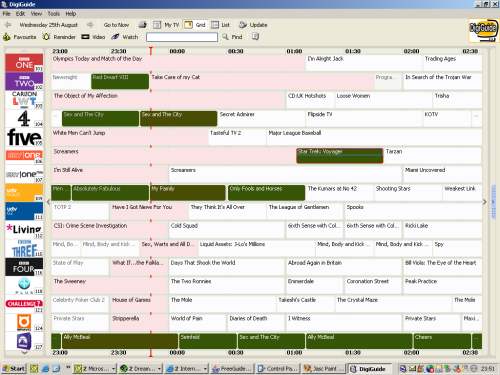
Task: Select Only Fools and Horses
Action: 266,193
